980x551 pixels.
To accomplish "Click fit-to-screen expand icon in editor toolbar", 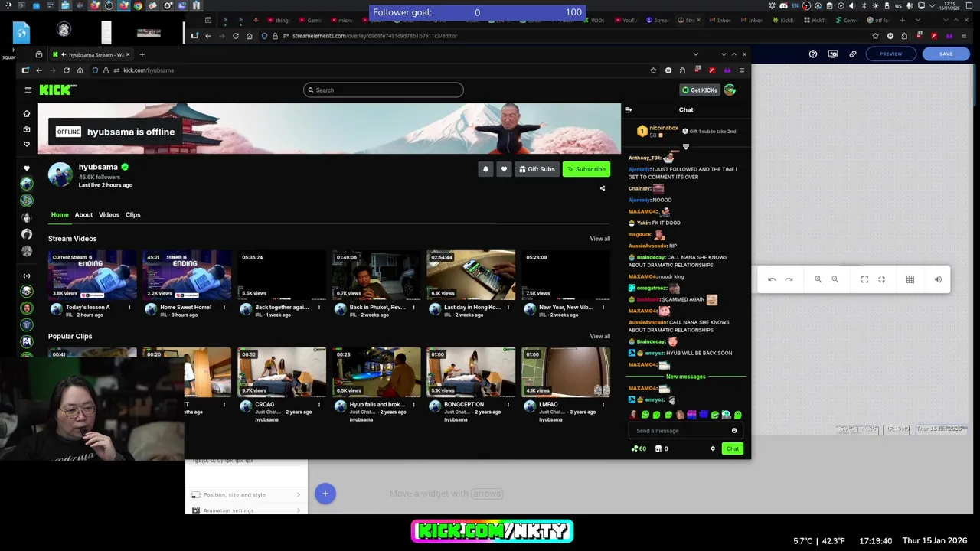I will tap(864, 279).
